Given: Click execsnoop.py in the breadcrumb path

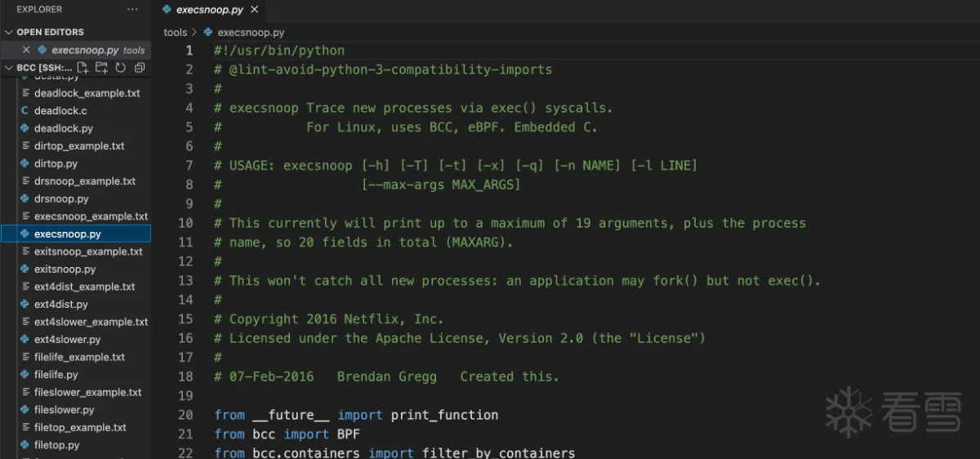Looking at the screenshot, I should point(251,33).
